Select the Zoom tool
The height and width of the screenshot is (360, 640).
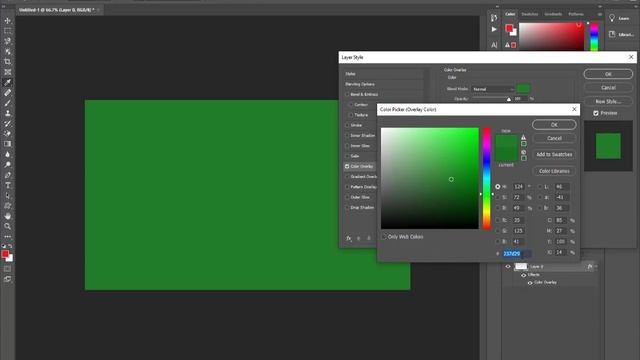7,226
